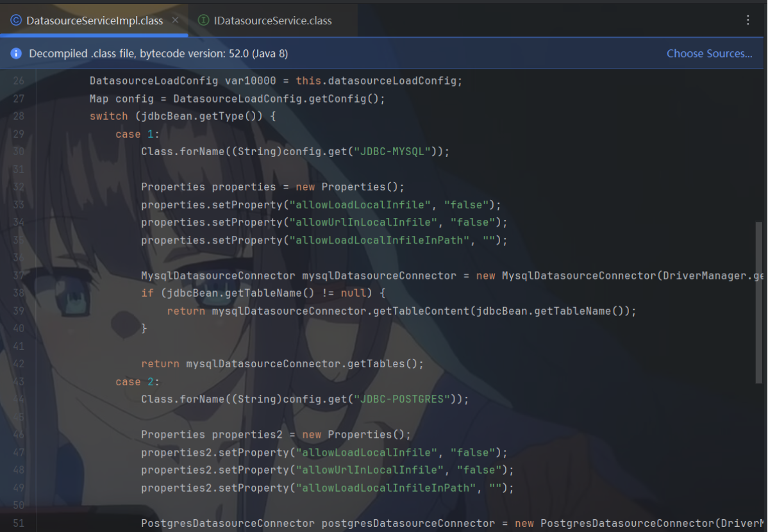The width and height of the screenshot is (768, 532).
Task: Select the DatasourceServiceImpl.class tab label
Action: click(x=94, y=21)
